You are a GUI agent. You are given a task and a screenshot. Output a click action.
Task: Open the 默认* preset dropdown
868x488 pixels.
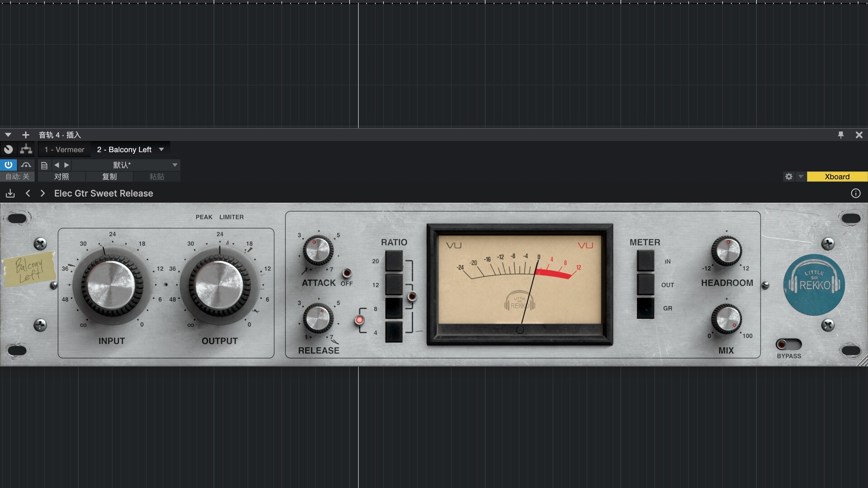coord(175,165)
